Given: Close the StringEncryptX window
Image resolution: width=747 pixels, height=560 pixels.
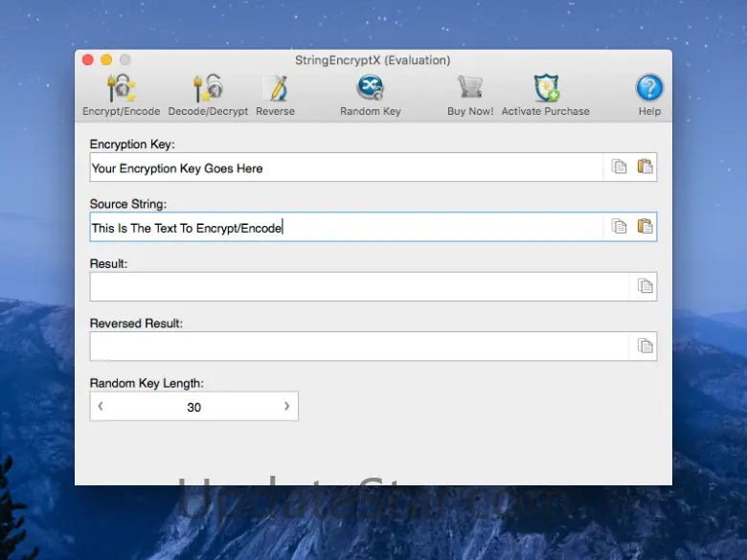Looking at the screenshot, I should coord(88,59).
